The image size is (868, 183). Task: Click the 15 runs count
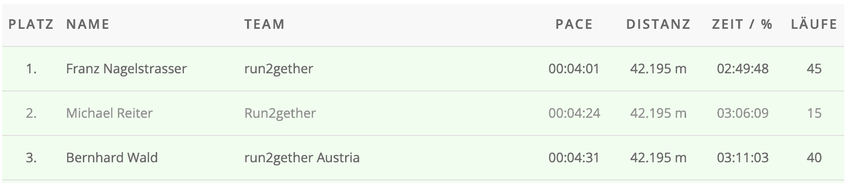pos(814,113)
